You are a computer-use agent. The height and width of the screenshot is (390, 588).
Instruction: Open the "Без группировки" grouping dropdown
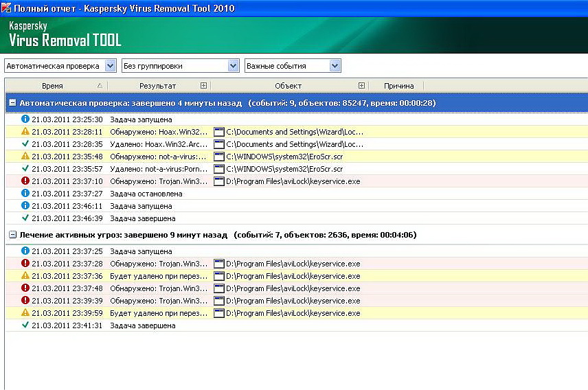(x=233, y=66)
